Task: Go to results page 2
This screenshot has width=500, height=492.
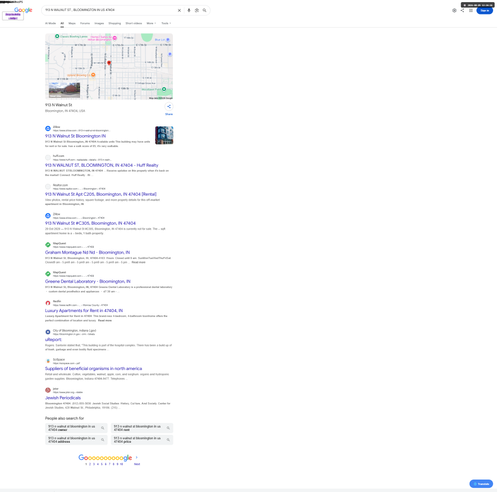Action: (x=90, y=464)
